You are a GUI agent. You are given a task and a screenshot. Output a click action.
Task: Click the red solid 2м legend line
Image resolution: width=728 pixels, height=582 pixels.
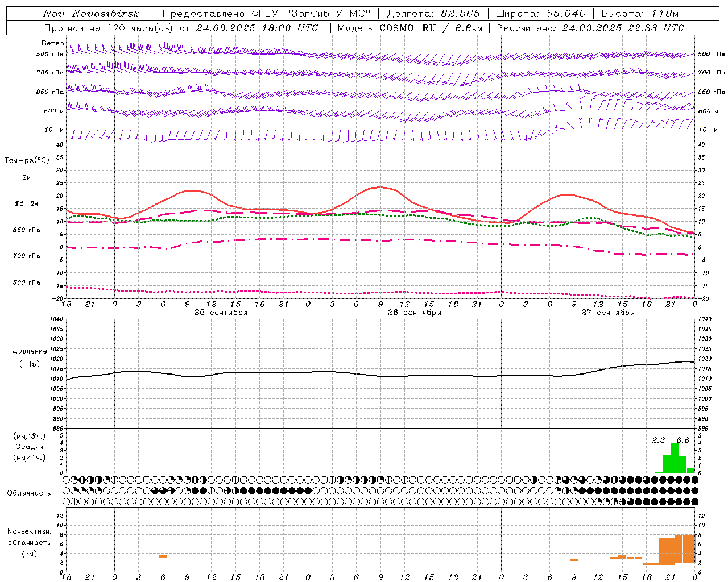pyautogui.click(x=26, y=184)
